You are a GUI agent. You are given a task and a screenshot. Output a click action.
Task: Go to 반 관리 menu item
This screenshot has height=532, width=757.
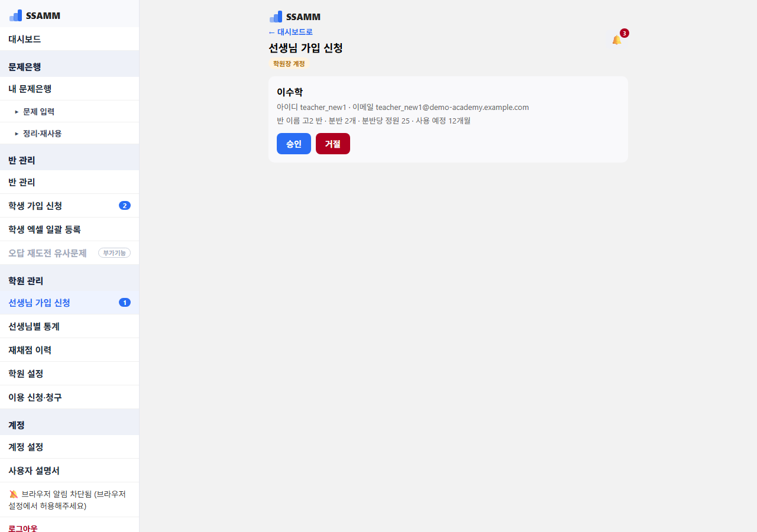pos(69,182)
